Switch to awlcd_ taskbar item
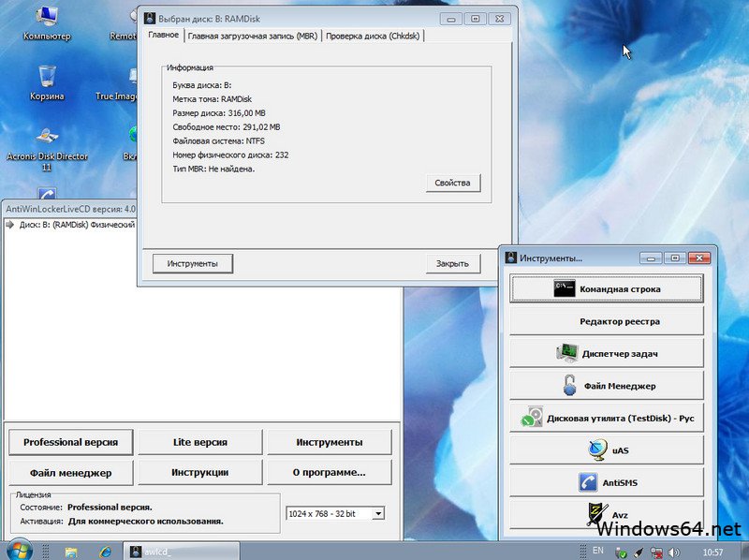Viewport: 749px width, 560px height. (x=182, y=552)
